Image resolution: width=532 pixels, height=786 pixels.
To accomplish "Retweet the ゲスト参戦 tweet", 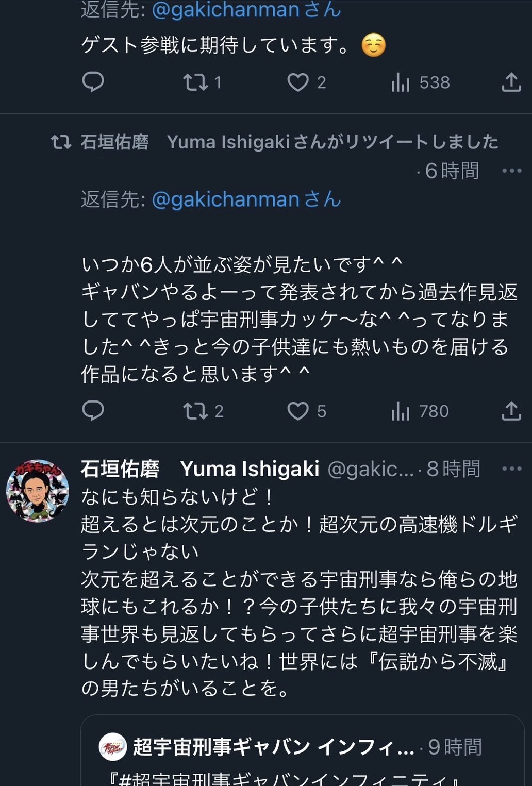I will tap(196, 82).
